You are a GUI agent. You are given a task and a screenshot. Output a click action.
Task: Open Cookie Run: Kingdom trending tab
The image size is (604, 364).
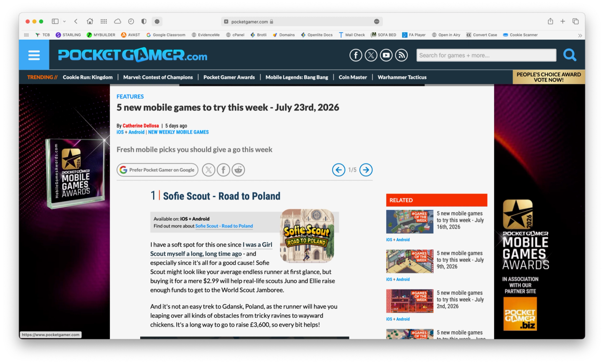point(88,77)
